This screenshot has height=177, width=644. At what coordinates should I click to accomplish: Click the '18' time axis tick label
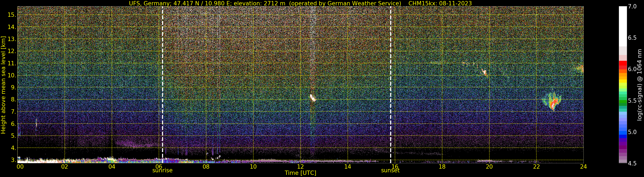pos(442,166)
